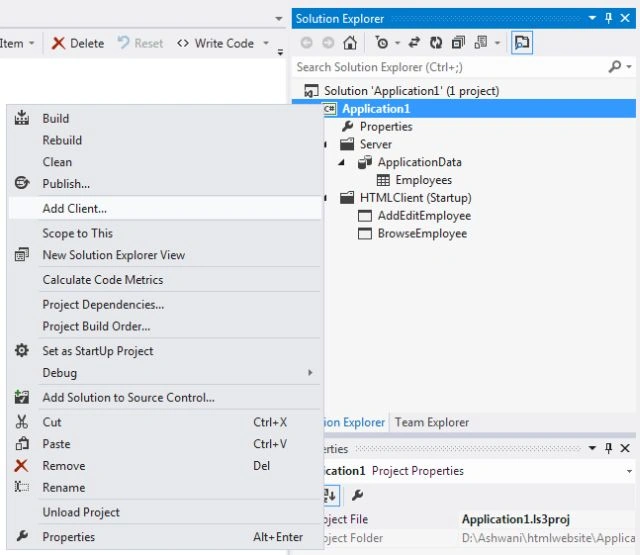The height and width of the screenshot is (555, 640).
Task: Click the Collapse All icon in Solution Explorer
Action: click(x=458, y=42)
